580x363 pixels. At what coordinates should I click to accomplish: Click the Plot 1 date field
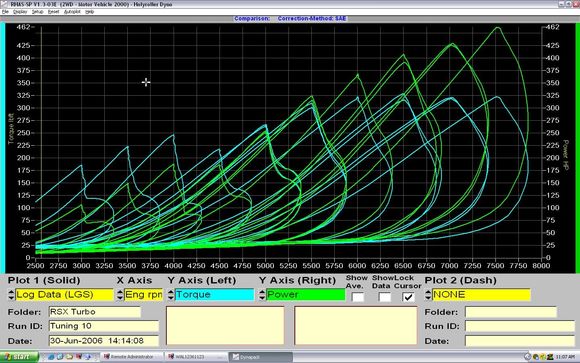(x=104, y=341)
